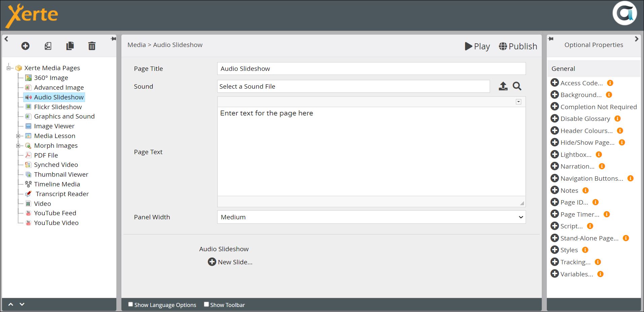
Task: Expand the Media Lesson tree node
Action: click(18, 136)
